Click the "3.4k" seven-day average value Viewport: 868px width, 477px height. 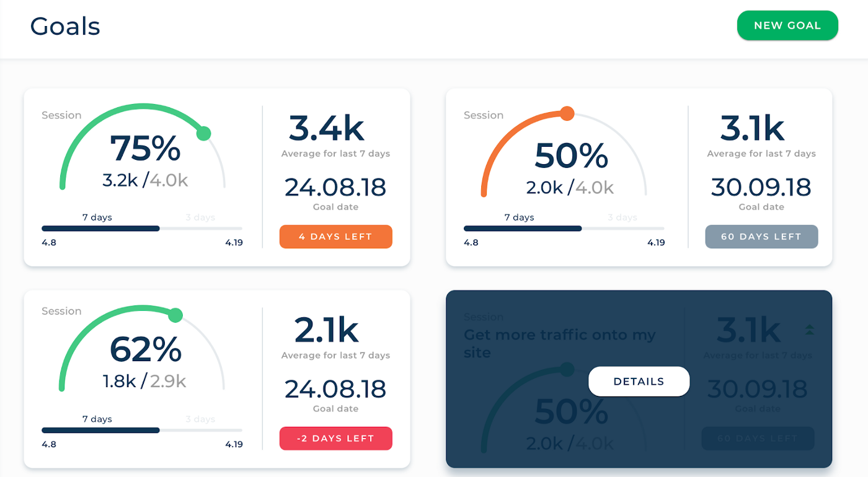(x=327, y=128)
